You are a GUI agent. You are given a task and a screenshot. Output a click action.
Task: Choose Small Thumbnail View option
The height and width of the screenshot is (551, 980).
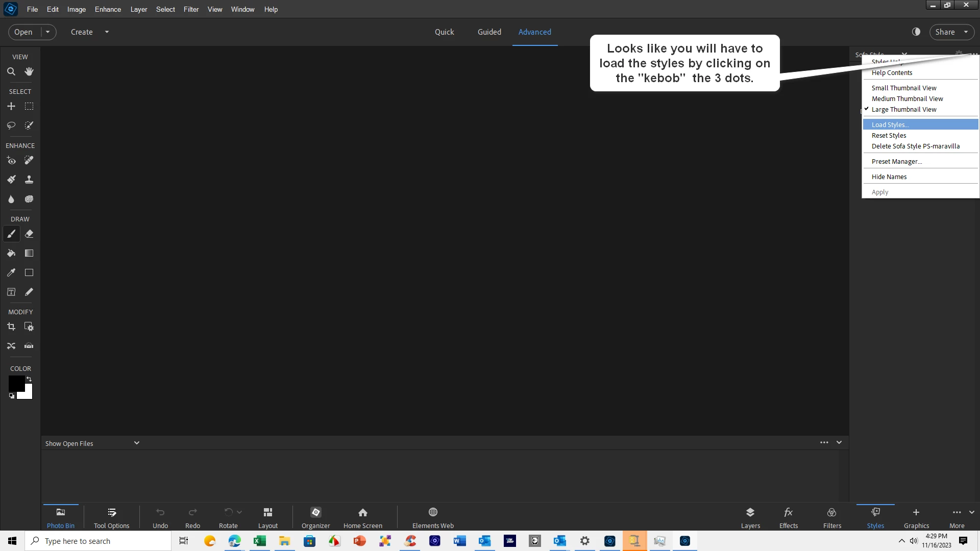(903, 88)
